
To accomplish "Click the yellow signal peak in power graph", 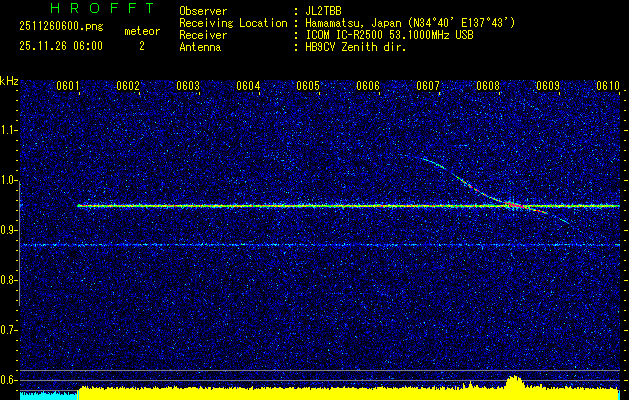I will pos(514,383).
